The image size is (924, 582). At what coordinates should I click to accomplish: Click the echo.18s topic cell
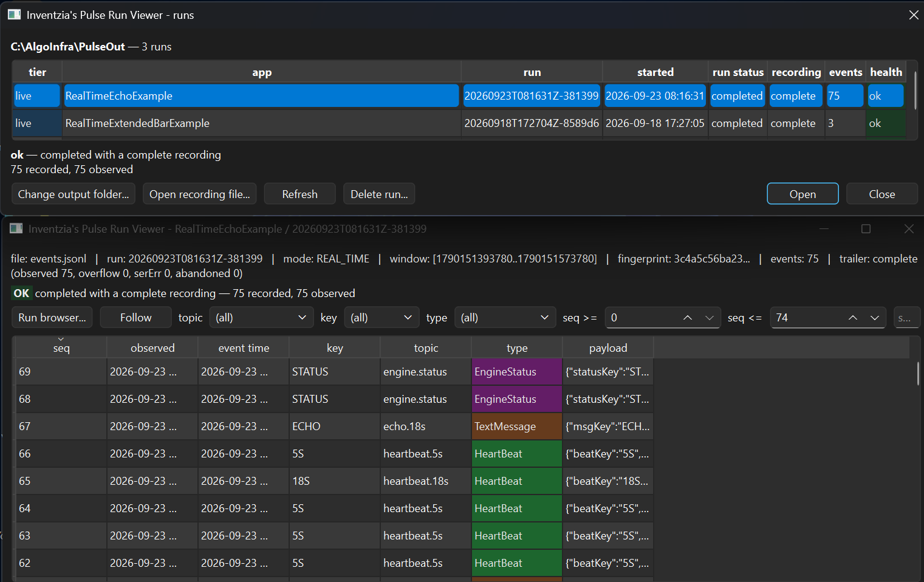click(x=426, y=426)
